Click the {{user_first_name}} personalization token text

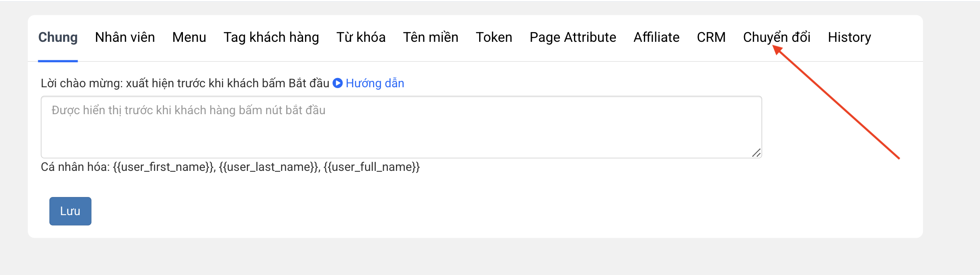pyautogui.click(x=164, y=167)
